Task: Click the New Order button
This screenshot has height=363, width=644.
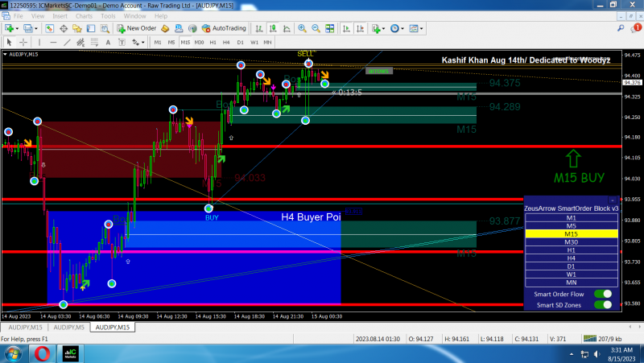Action: pyautogui.click(x=137, y=28)
